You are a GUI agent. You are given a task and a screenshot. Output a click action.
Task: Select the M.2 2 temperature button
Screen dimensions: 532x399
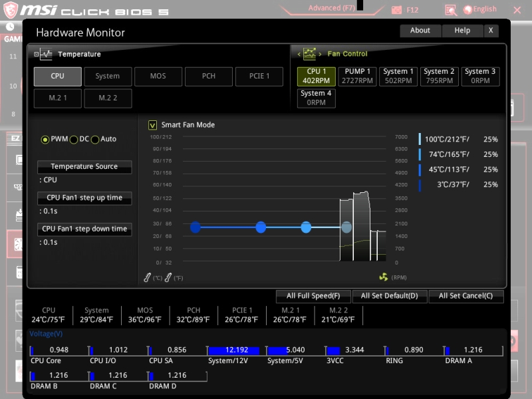(x=108, y=98)
